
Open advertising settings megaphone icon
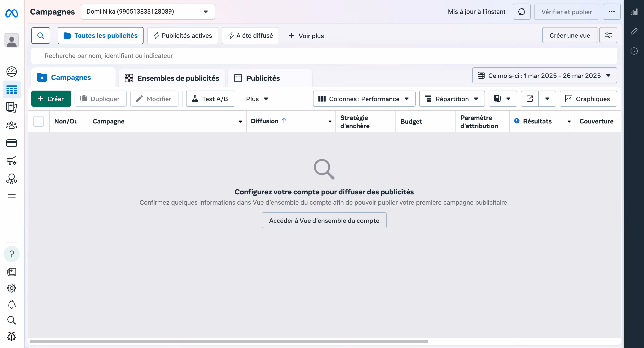[11, 161]
